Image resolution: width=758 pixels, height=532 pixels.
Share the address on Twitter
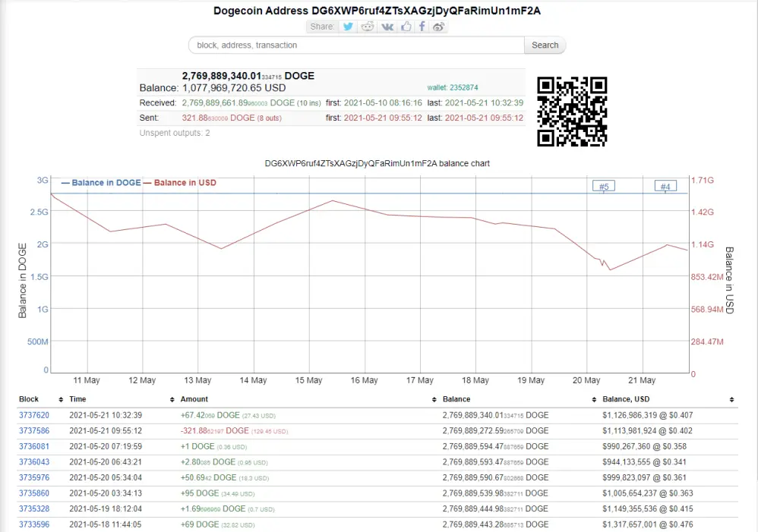tap(348, 27)
